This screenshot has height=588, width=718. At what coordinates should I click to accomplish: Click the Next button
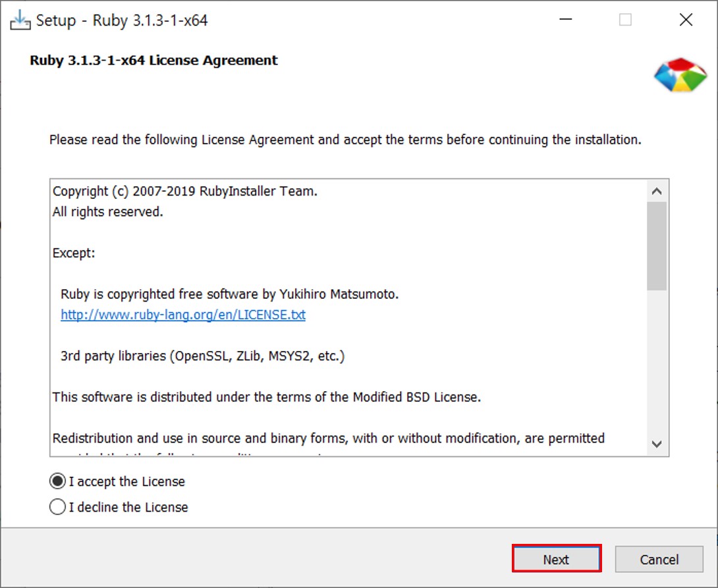557,559
